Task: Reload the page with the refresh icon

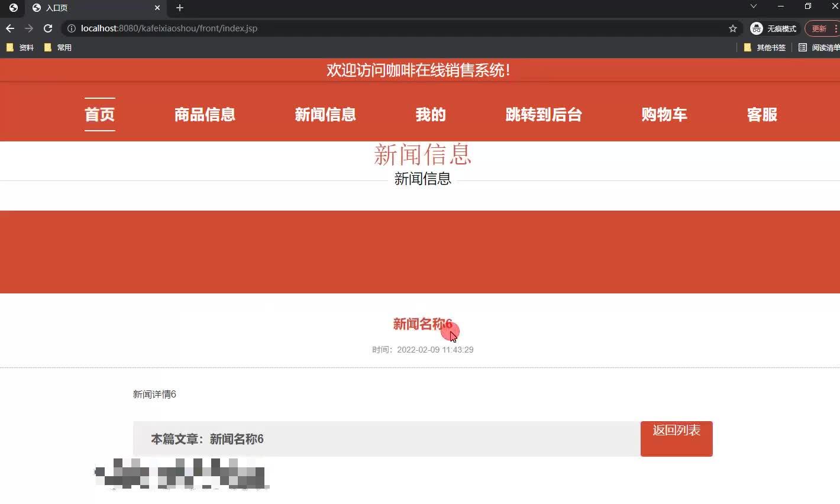Action: point(48,28)
